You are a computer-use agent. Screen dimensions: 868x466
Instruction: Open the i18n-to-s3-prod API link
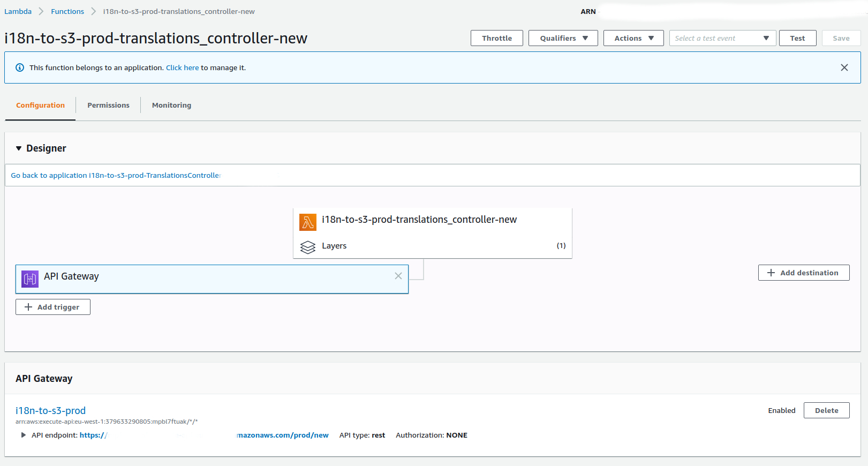(50, 411)
